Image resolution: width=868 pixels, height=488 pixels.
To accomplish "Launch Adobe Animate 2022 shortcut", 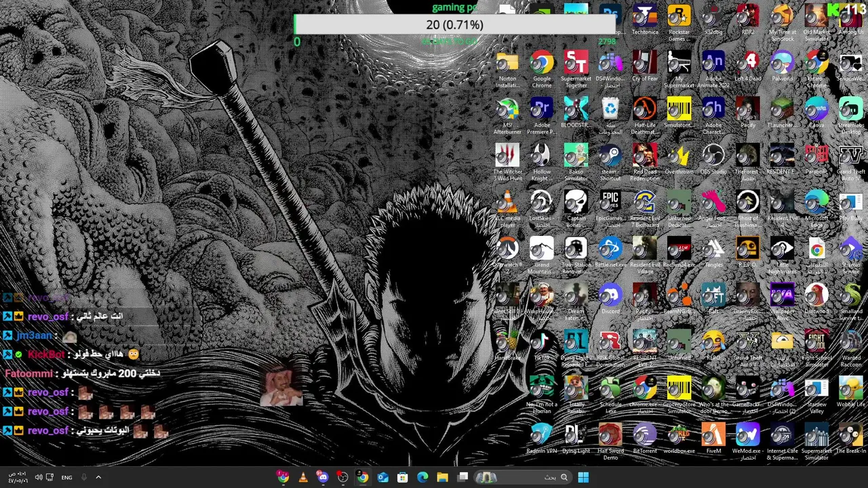I will [x=713, y=70].
